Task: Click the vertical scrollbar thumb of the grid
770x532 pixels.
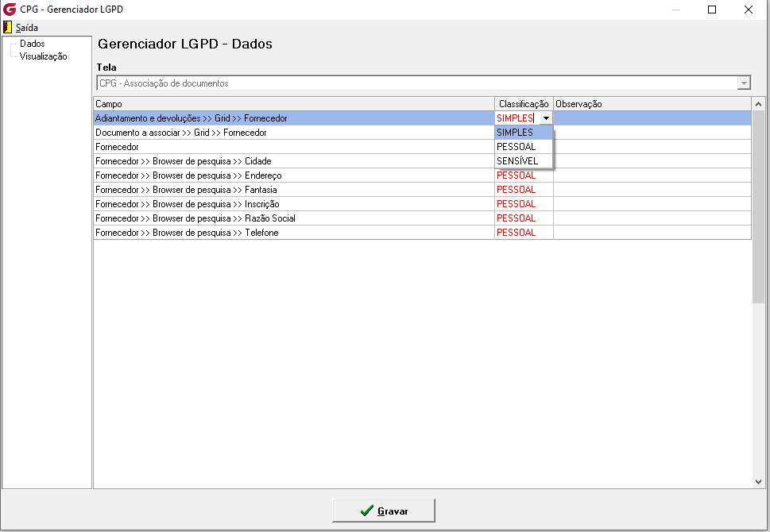Action: click(758, 206)
